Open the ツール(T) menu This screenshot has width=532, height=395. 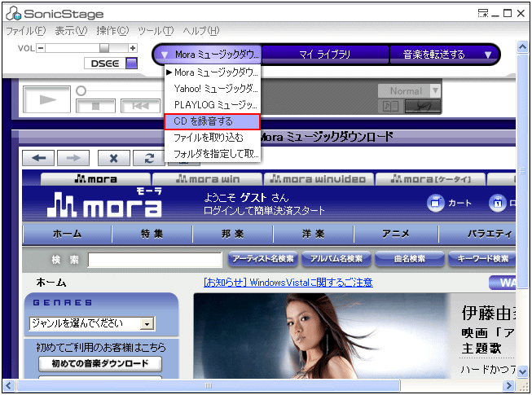point(156,31)
